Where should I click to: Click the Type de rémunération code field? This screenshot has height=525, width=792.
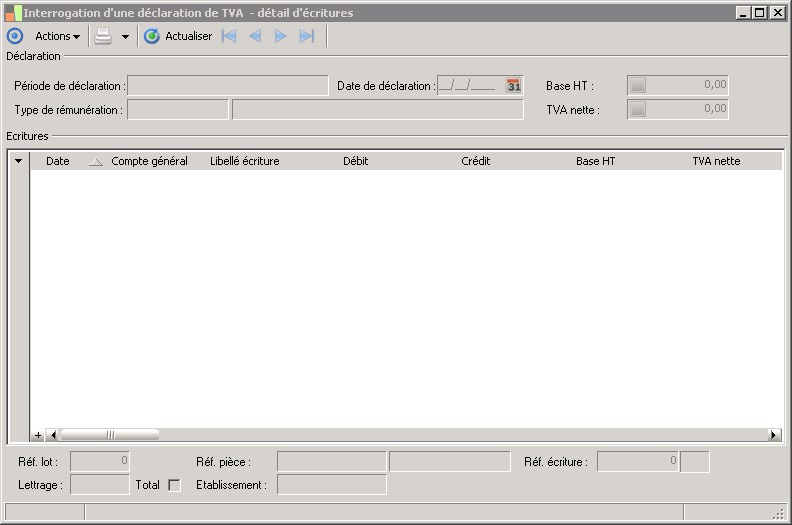coord(178,110)
